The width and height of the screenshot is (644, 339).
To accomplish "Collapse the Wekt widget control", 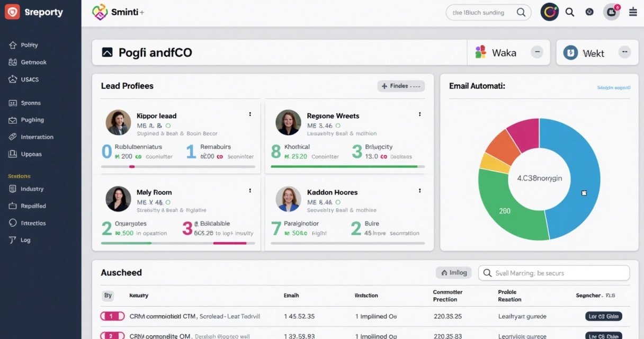I will click(625, 52).
